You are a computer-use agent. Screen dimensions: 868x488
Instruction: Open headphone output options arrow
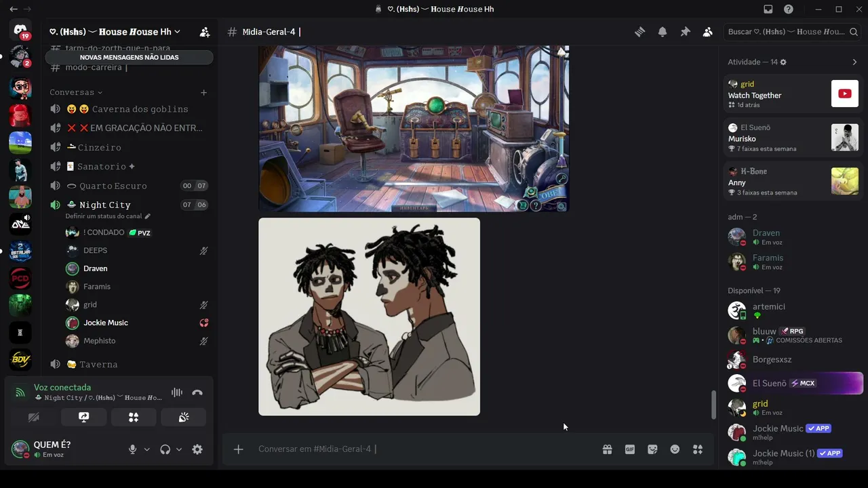click(179, 449)
